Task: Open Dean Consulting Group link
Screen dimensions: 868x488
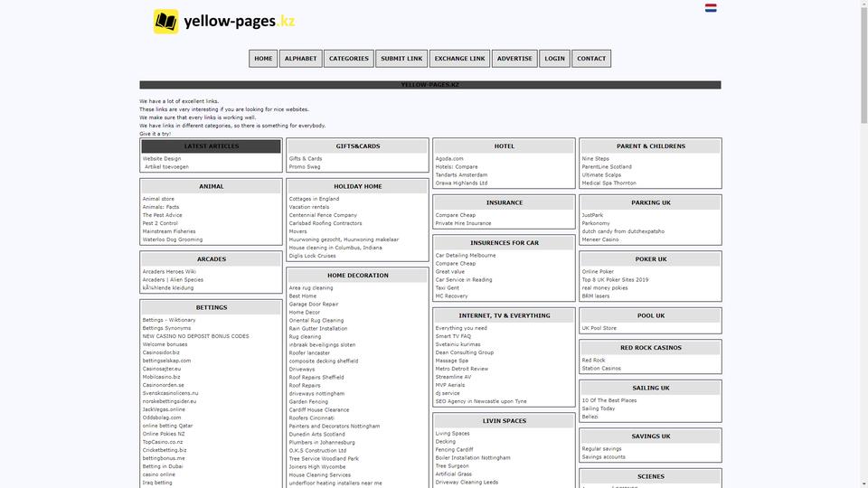Action: [465, 352]
